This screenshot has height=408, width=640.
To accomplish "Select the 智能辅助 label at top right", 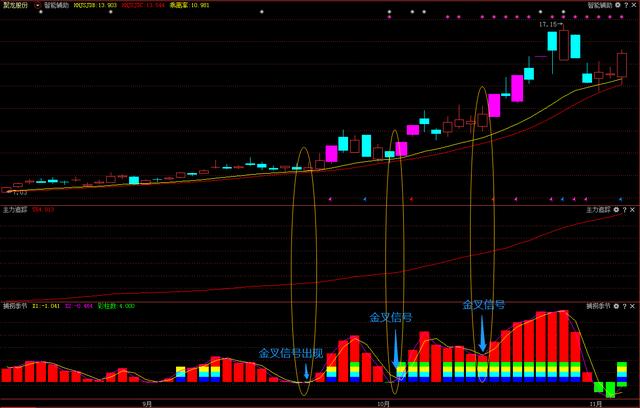I will click(600, 5).
